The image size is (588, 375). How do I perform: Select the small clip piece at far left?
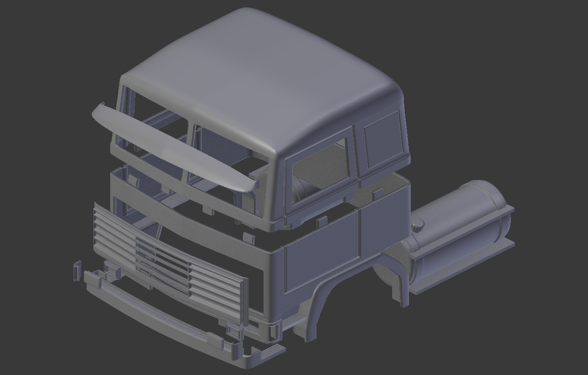click(77, 271)
